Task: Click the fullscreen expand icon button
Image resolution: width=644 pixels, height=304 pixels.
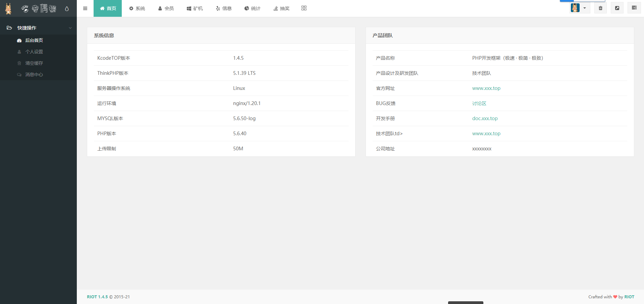Action: click(617, 8)
